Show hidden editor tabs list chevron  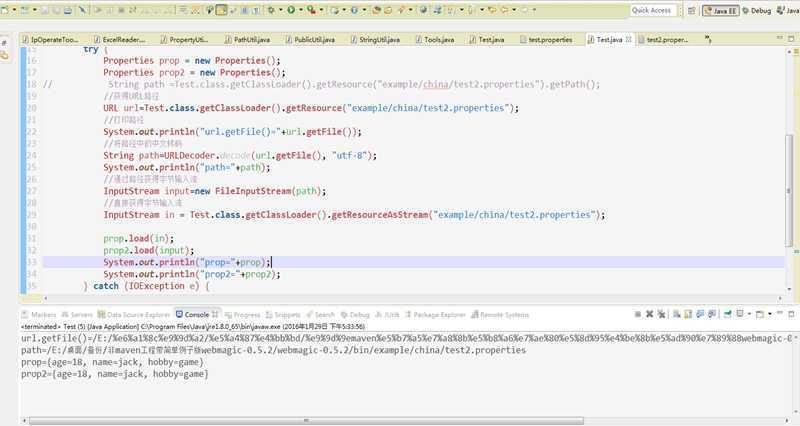(x=708, y=38)
